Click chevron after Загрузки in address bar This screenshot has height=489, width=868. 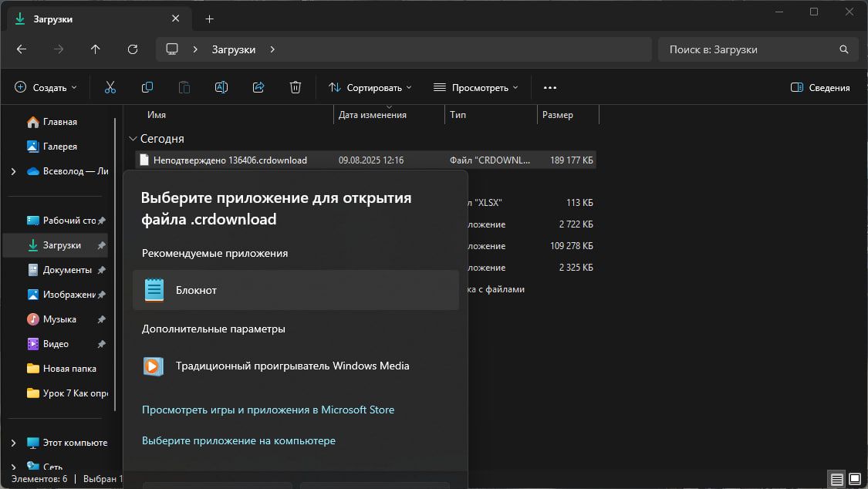coord(272,49)
